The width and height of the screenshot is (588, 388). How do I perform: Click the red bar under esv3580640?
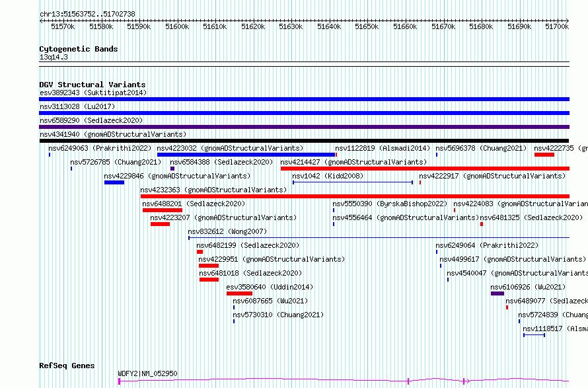click(x=239, y=293)
